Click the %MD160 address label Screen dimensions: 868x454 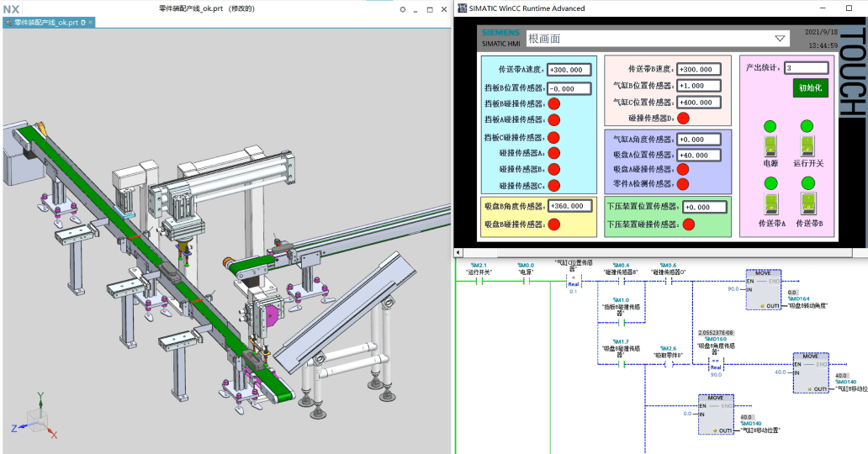tap(715, 339)
